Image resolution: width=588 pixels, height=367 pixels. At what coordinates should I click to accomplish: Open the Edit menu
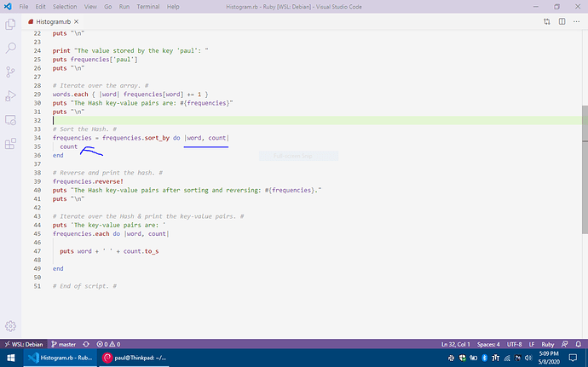(x=41, y=7)
